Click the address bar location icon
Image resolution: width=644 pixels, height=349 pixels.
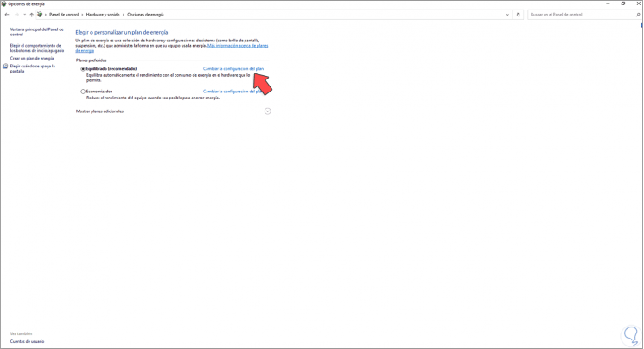coord(40,15)
